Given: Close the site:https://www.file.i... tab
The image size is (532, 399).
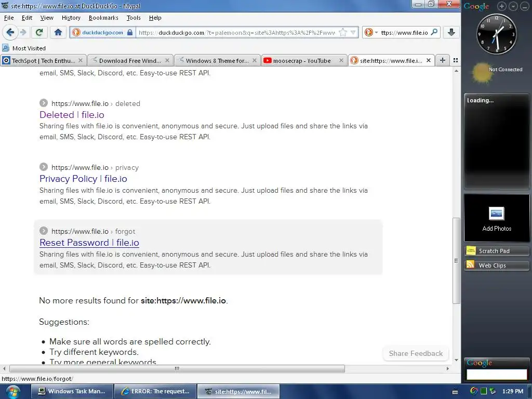Looking at the screenshot, I should click(x=429, y=60).
